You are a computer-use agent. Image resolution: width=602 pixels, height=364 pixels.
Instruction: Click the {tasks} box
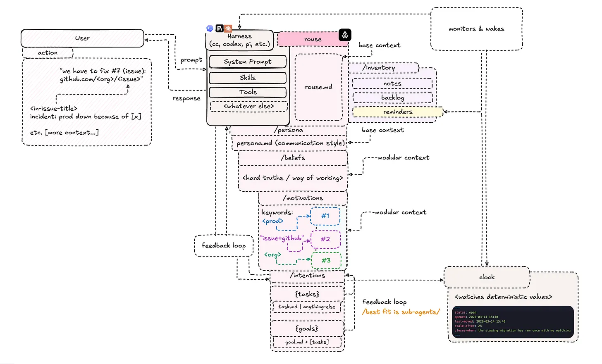point(307,294)
